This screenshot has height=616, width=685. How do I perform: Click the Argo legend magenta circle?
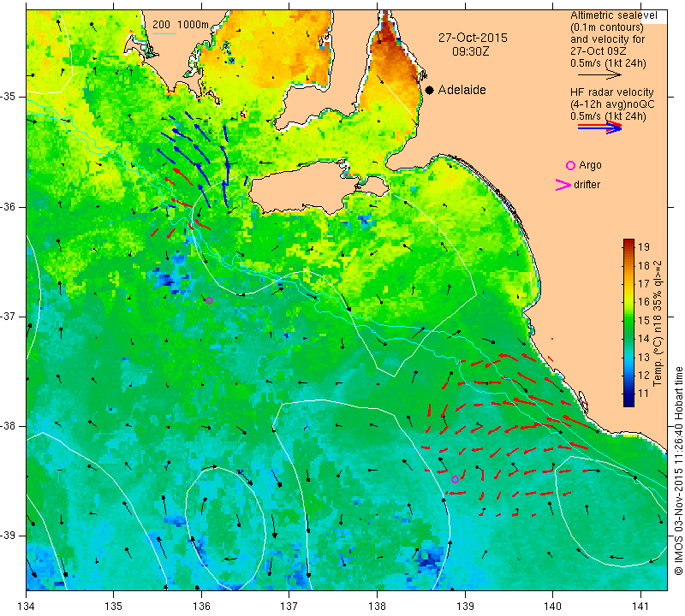[570, 165]
